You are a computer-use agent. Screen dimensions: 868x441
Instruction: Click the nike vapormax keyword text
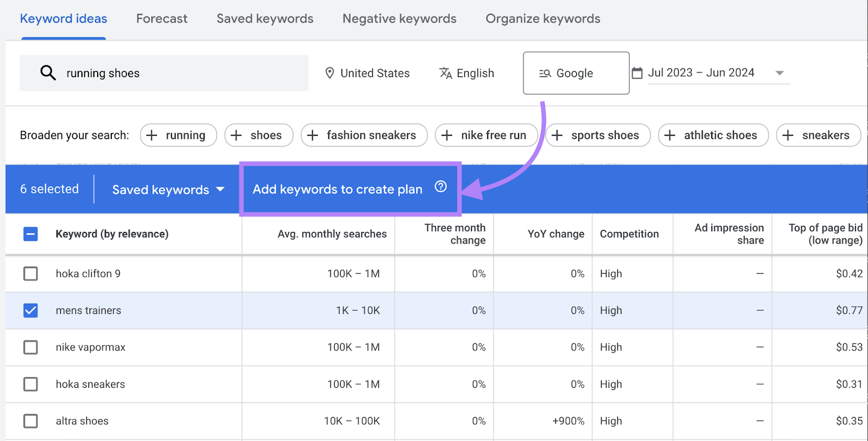[91, 348]
